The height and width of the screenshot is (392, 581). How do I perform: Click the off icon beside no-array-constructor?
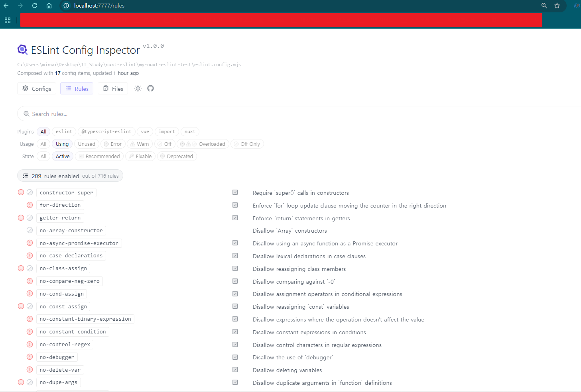click(x=30, y=230)
